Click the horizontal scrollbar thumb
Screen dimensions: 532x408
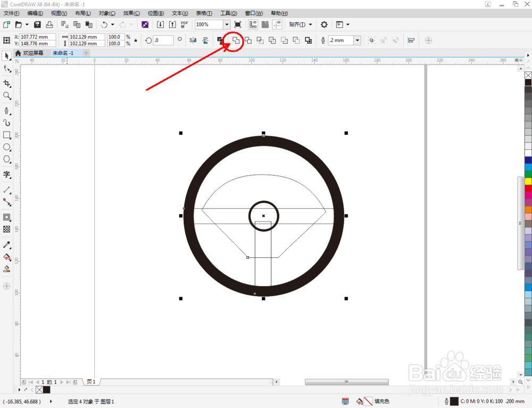click(346, 382)
